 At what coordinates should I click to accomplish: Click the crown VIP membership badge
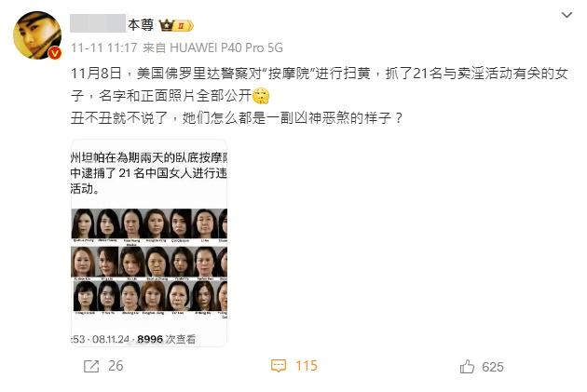pyautogui.click(x=176, y=25)
